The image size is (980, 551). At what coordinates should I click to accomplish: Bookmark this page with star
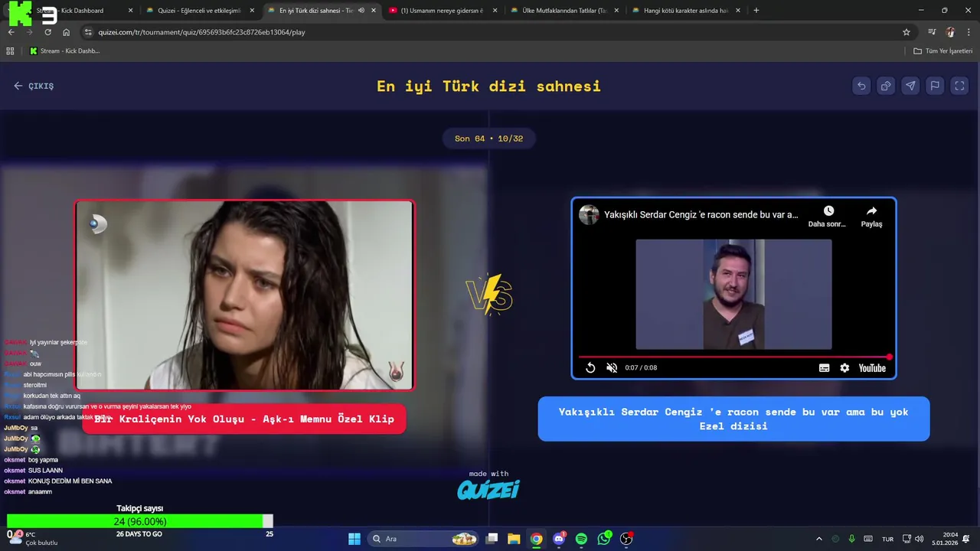(x=906, y=32)
